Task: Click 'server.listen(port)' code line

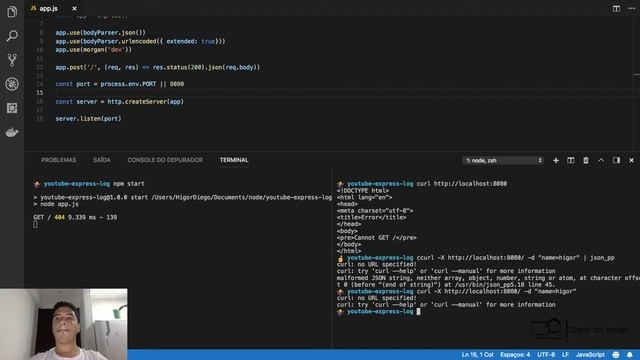Action: coord(88,119)
